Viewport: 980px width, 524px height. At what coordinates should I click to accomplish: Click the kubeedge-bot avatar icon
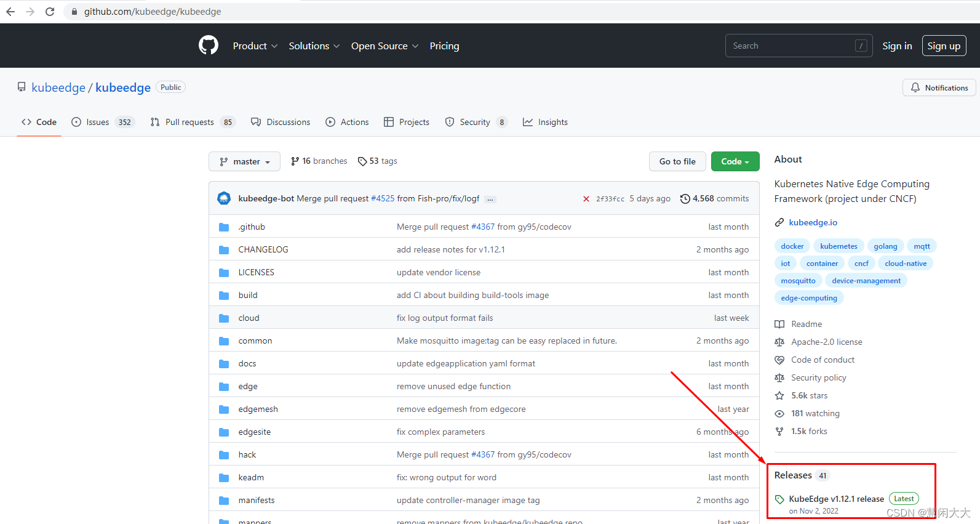tap(224, 198)
